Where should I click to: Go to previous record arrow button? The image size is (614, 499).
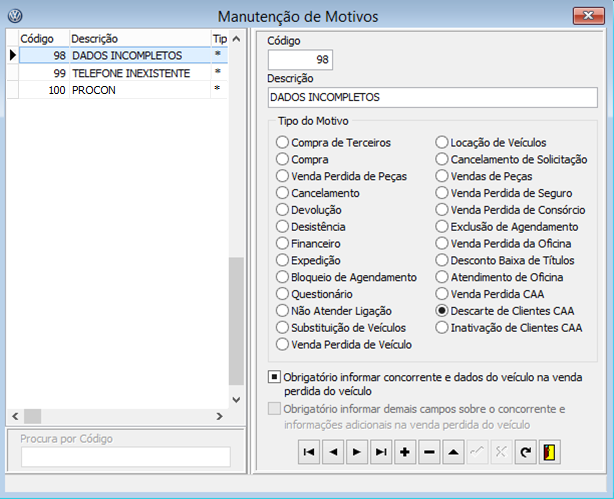[333, 452]
